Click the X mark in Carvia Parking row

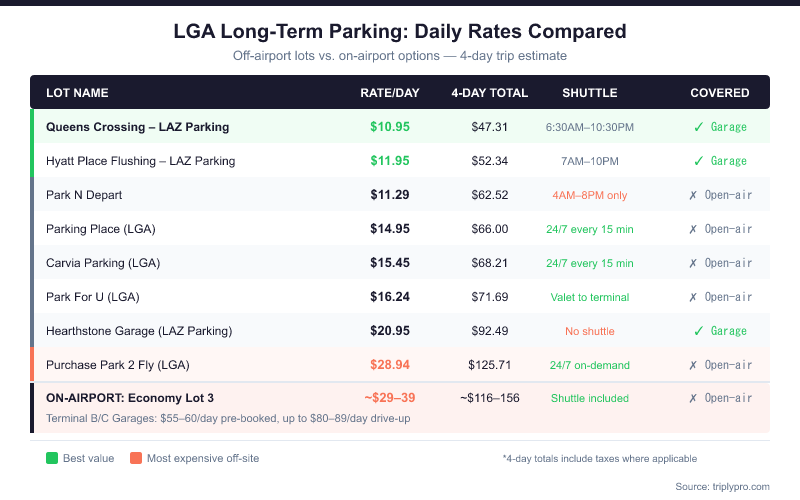694,263
